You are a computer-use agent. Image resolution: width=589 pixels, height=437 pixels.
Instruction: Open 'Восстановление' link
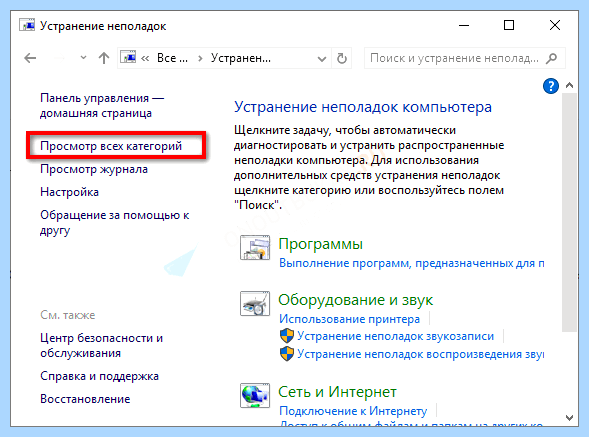pyautogui.click(x=85, y=399)
